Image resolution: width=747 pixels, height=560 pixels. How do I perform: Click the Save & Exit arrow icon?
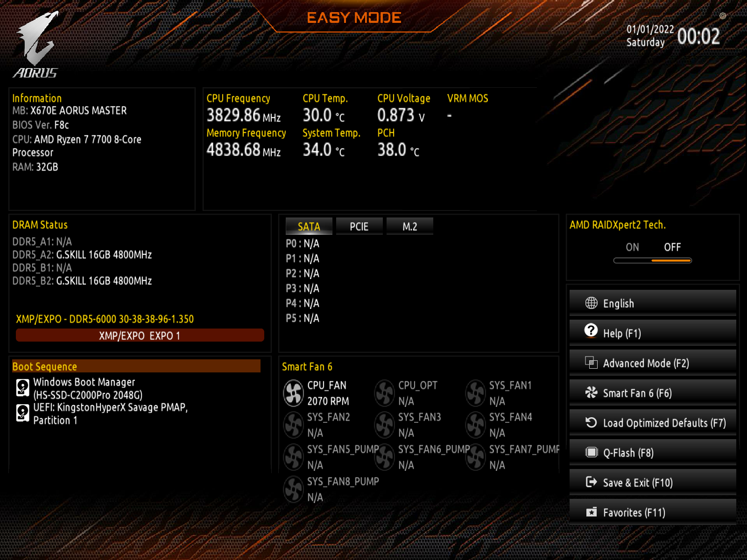591,482
